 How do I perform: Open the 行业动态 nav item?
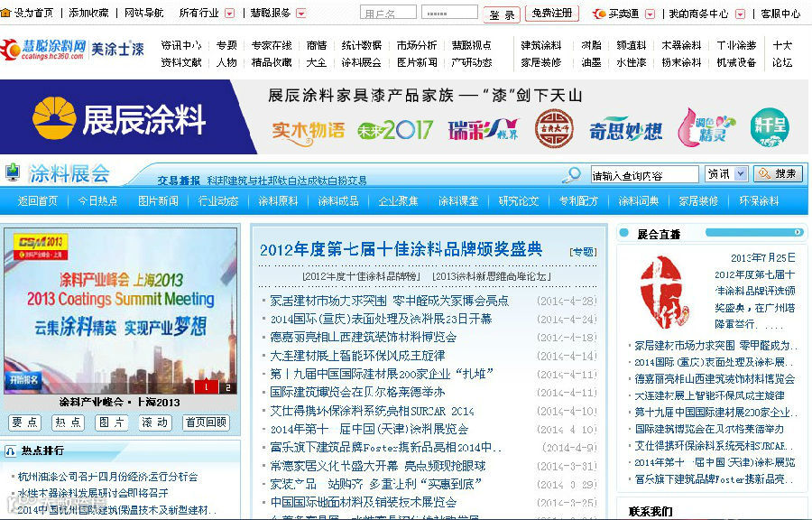point(218,201)
